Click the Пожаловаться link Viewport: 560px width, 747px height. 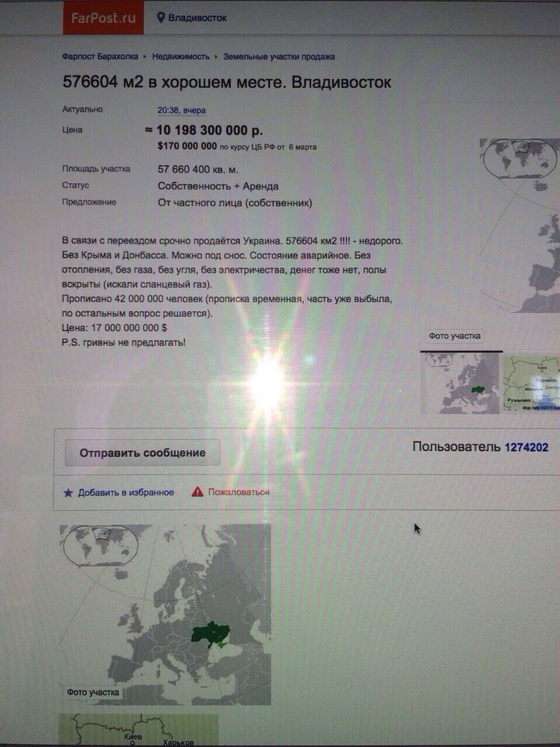239,492
